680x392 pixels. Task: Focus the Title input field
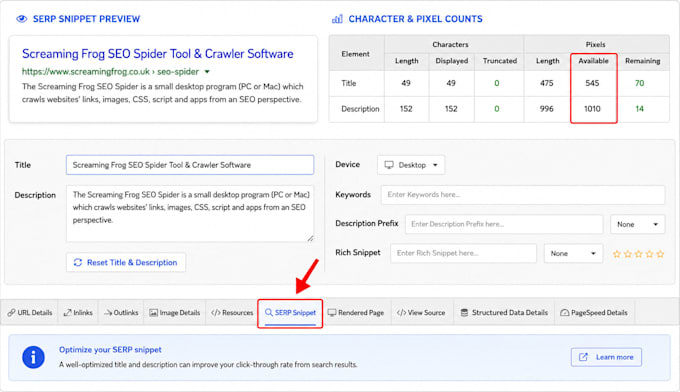click(x=190, y=165)
